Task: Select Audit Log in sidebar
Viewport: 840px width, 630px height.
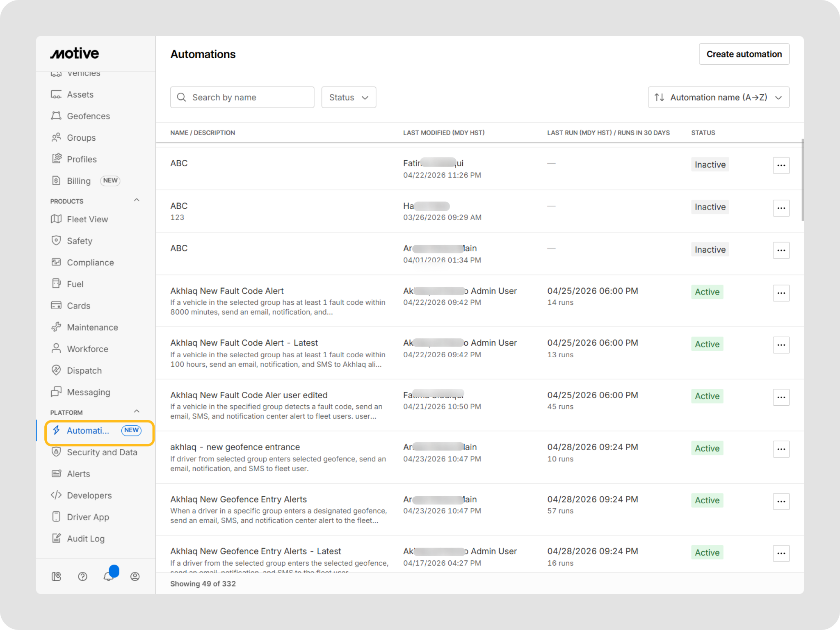Action: tap(85, 539)
